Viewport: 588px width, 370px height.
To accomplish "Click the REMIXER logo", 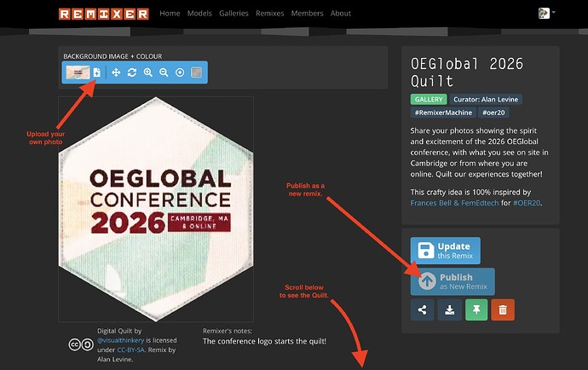I will click(x=104, y=14).
